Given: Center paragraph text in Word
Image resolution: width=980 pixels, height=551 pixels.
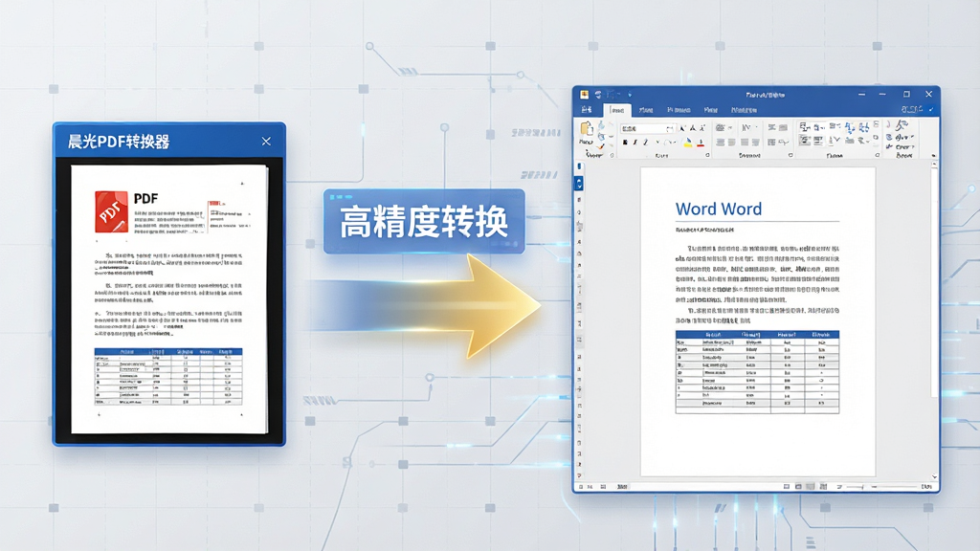Looking at the screenshot, I should tap(732, 143).
